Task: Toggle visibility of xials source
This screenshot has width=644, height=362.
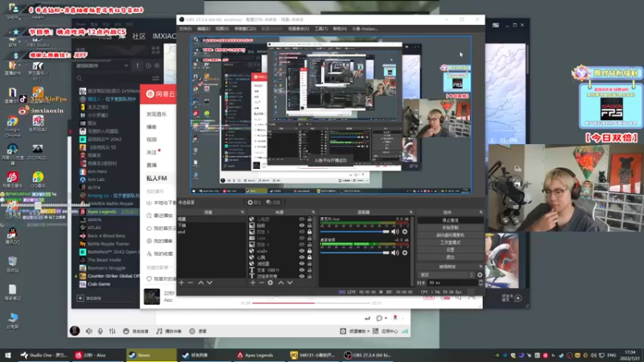Action: 302,251
